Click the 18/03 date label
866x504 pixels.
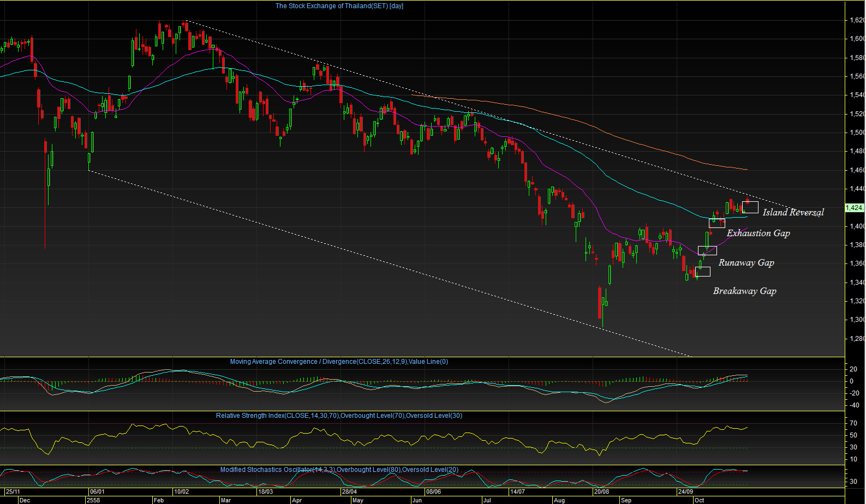coord(265,491)
